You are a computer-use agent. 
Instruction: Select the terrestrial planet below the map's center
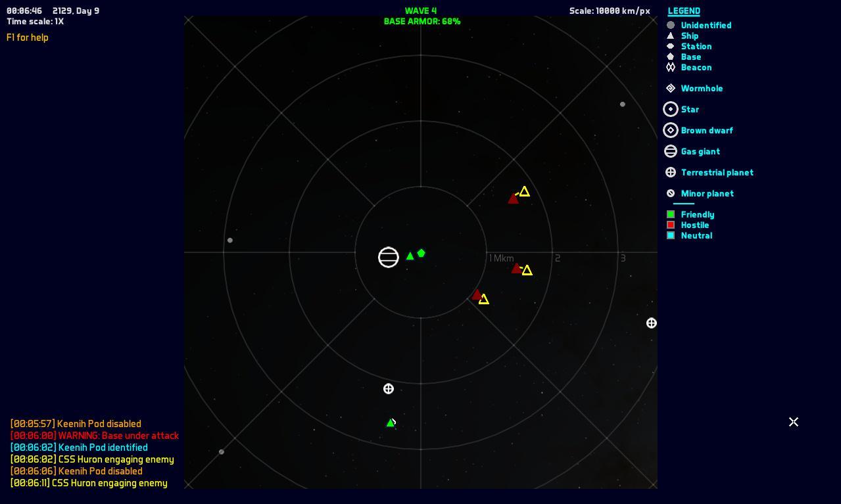point(389,389)
